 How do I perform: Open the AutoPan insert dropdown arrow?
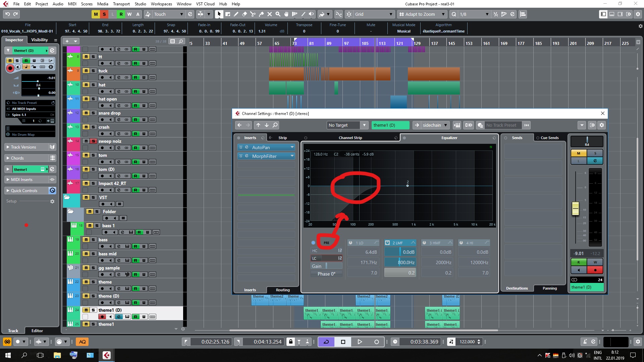click(292, 147)
